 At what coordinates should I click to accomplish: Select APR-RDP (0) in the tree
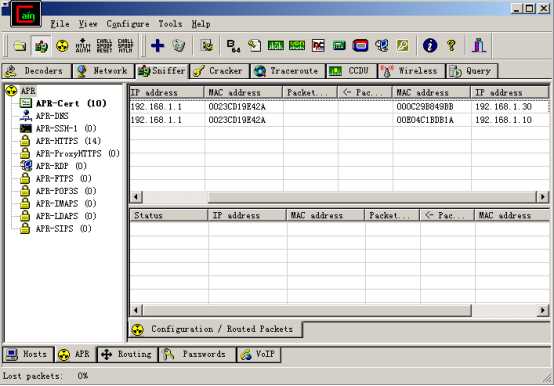(x=61, y=166)
